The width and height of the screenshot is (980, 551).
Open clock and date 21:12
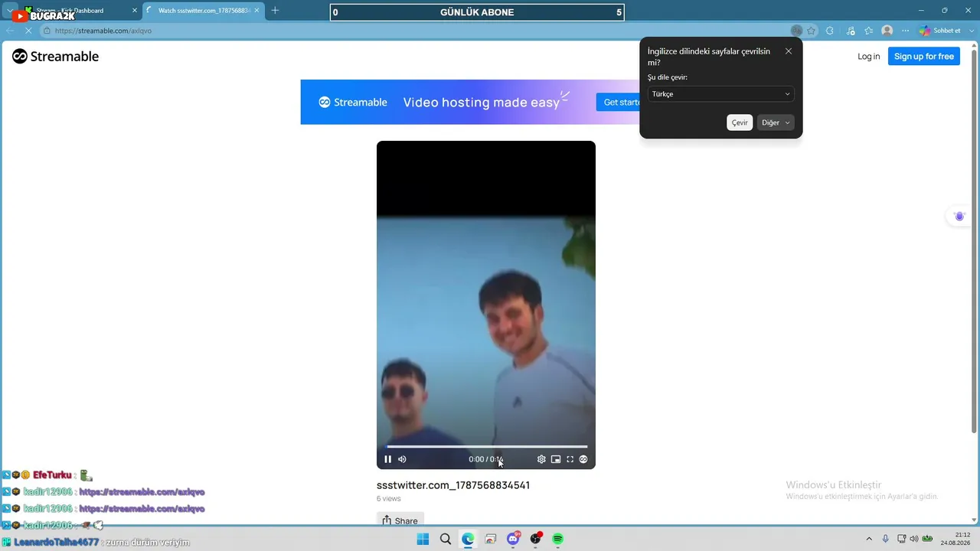[957, 539]
